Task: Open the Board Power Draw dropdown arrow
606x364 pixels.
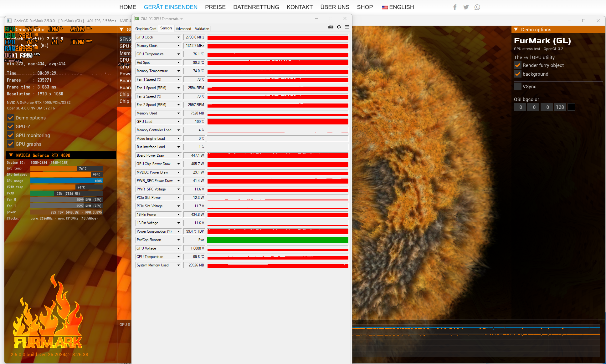Action: point(178,155)
